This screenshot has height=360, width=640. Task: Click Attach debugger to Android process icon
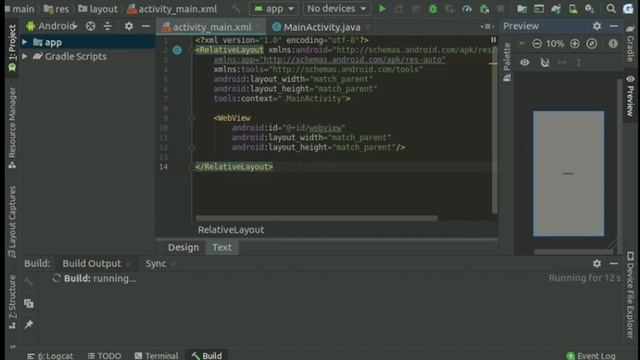484,9
